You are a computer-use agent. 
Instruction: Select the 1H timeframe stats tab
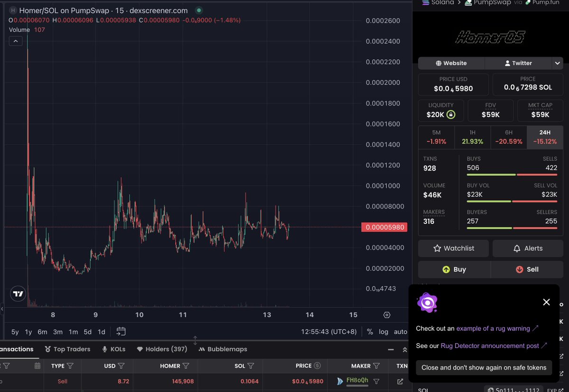(473, 137)
